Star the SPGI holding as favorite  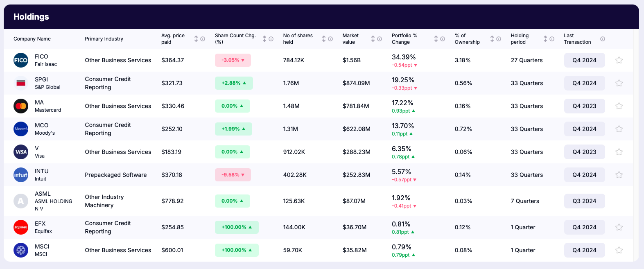619,83
